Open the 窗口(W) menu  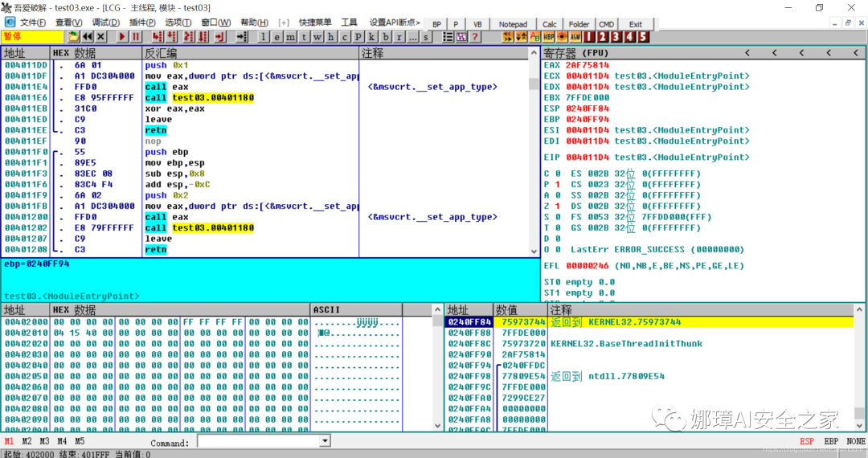tap(216, 22)
